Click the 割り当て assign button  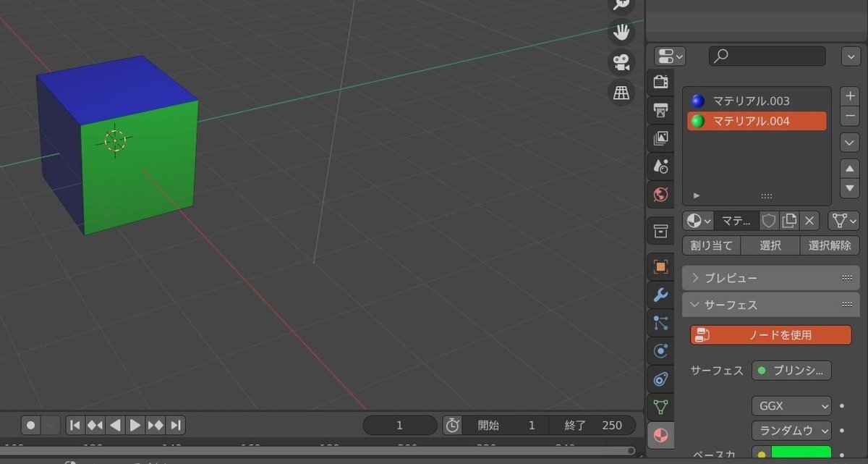(712, 245)
